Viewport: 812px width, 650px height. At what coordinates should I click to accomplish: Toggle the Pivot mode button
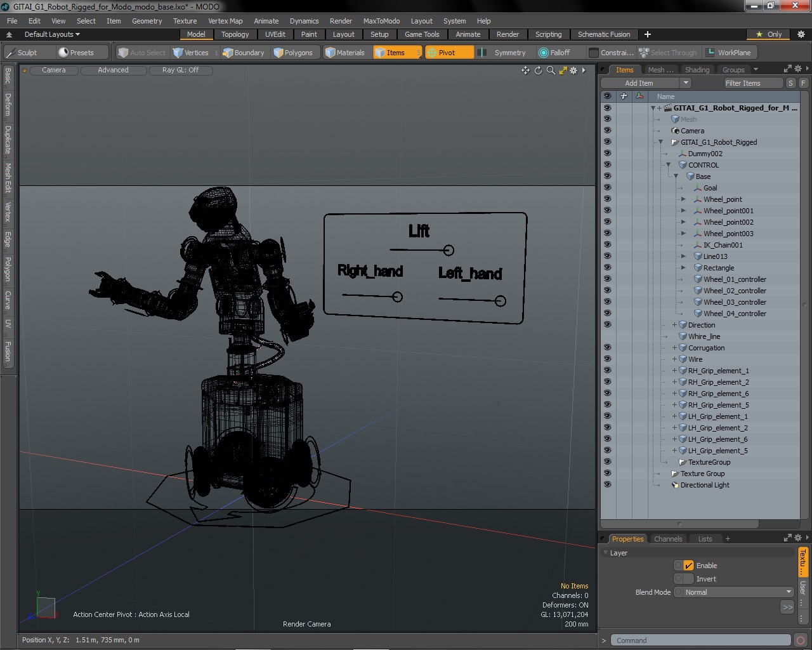point(449,53)
